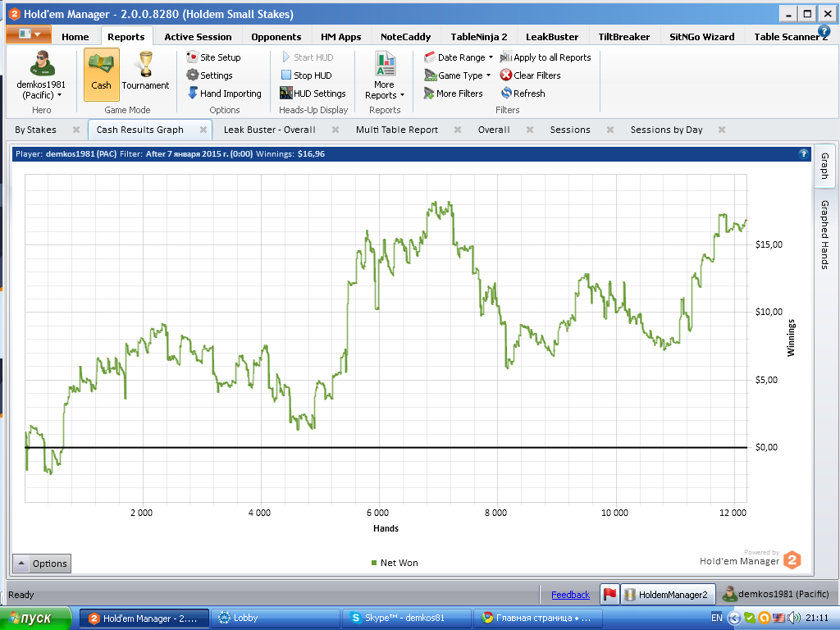Open the Settings gear option
This screenshot has height=630, width=840.
pyautogui.click(x=209, y=75)
